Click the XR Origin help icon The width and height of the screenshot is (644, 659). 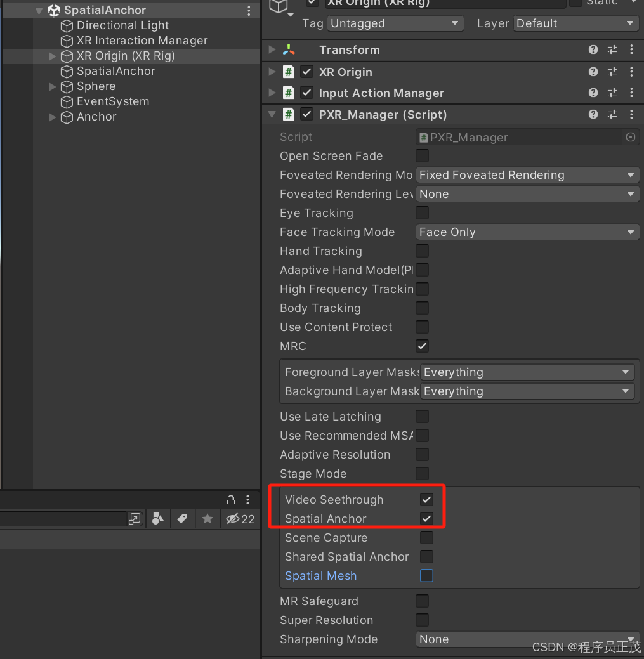(593, 72)
